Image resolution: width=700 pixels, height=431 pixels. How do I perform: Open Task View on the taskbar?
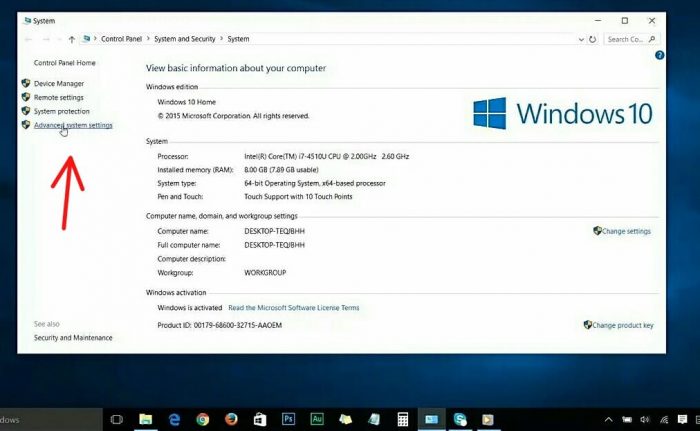pyautogui.click(x=117, y=419)
